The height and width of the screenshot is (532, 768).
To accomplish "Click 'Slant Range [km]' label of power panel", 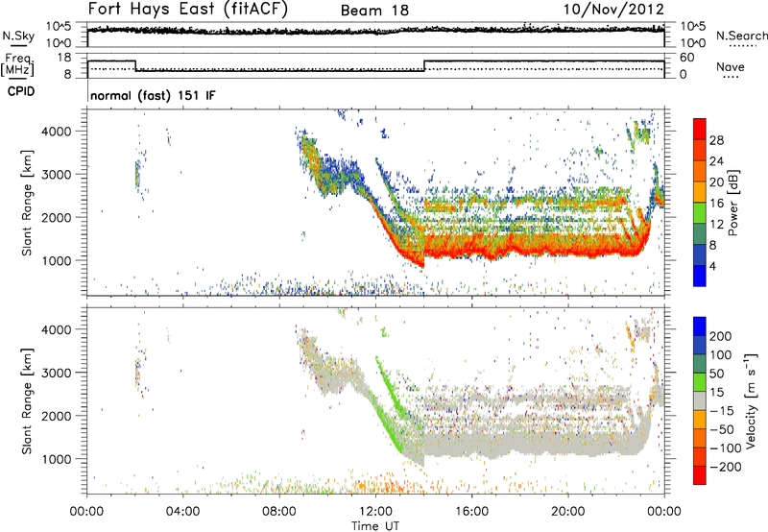I will (27, 204).
